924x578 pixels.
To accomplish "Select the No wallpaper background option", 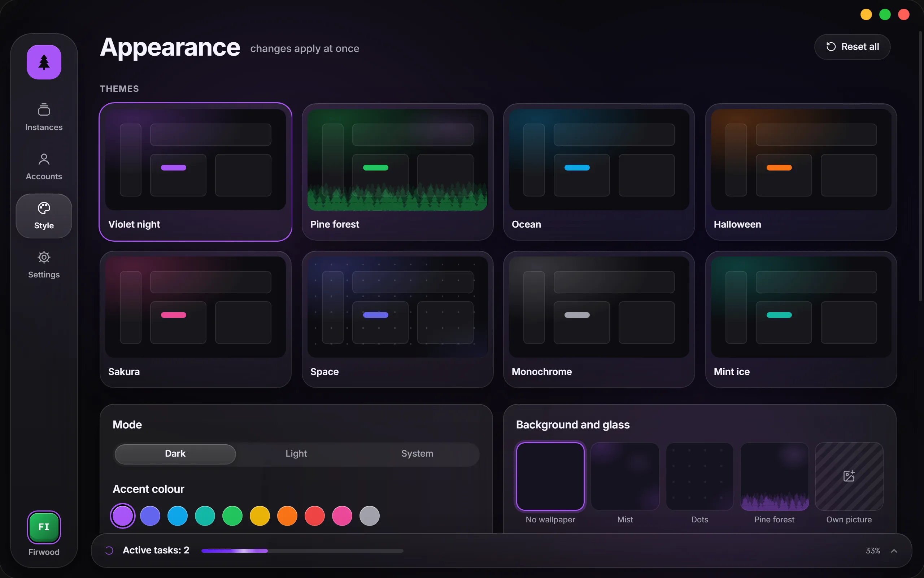I will [x=550, y=476].
